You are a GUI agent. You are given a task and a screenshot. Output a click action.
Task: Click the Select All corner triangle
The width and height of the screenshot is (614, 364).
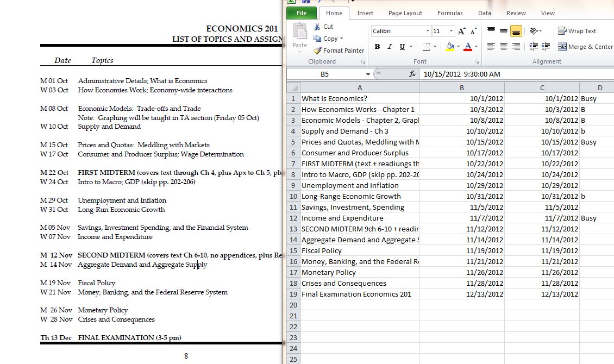point(293,87)
